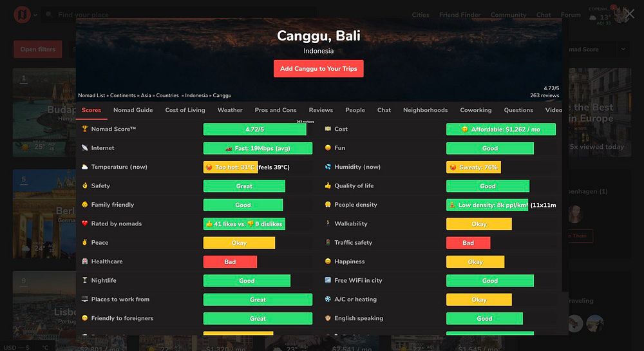The image size is (644, 351).
Task: Click the walking person icon beside Walkability
Action: (328, 223)
